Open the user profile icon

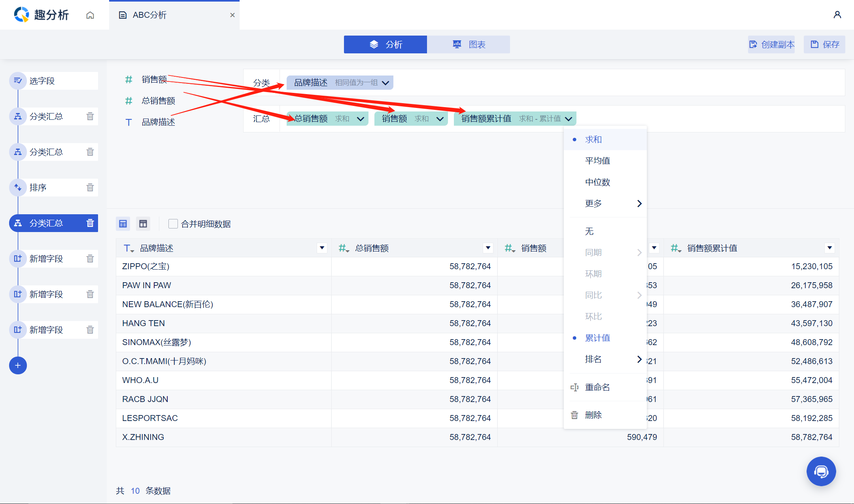click(837, 15)
